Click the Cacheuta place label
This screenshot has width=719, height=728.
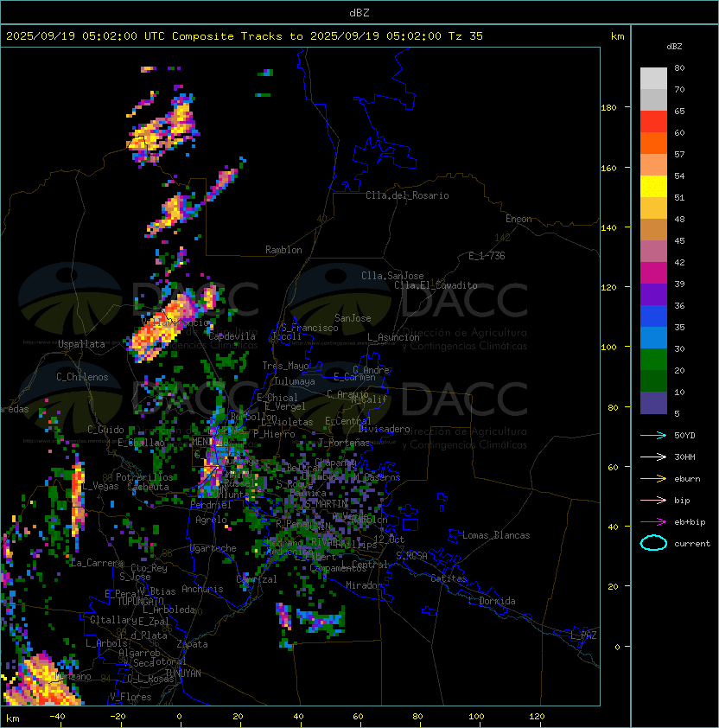click(x=148, y=487)
